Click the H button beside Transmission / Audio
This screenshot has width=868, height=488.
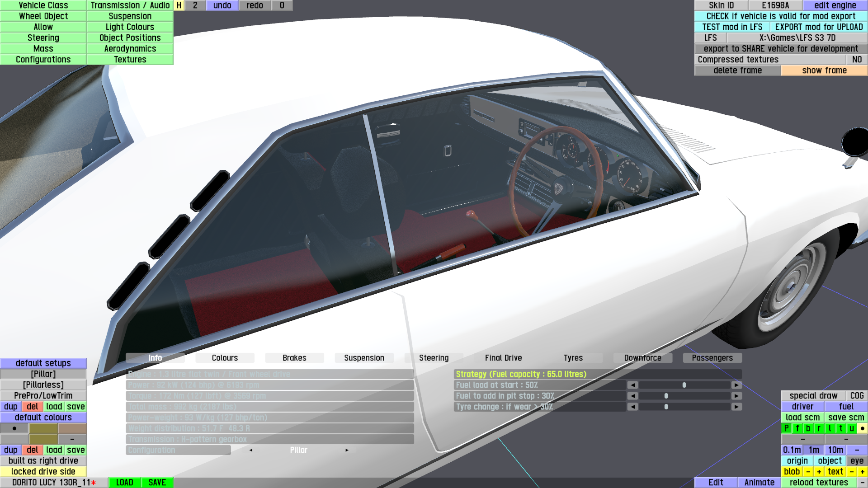pos(179,5)
